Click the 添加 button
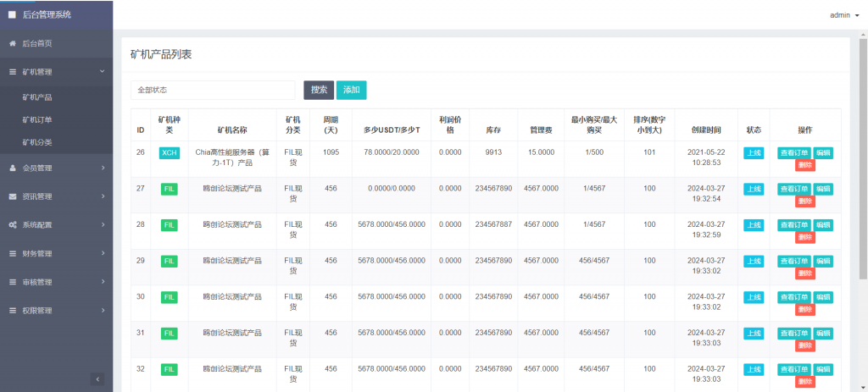 click(352, 90)
